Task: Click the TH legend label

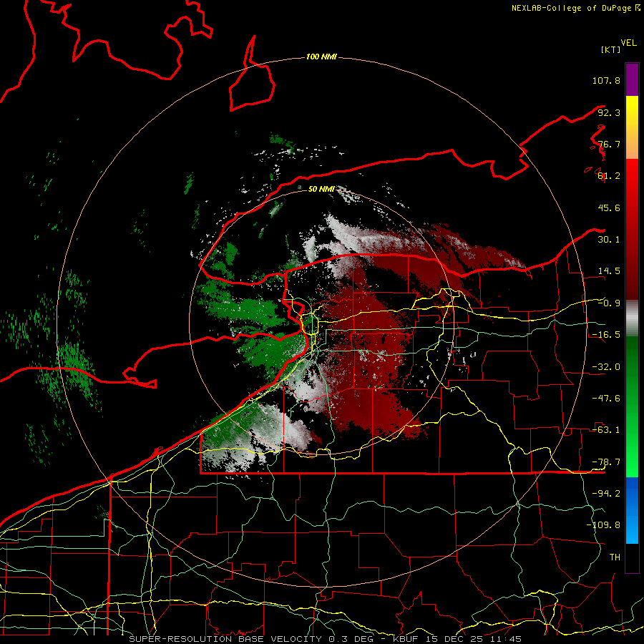Action: tap(615, 557)
